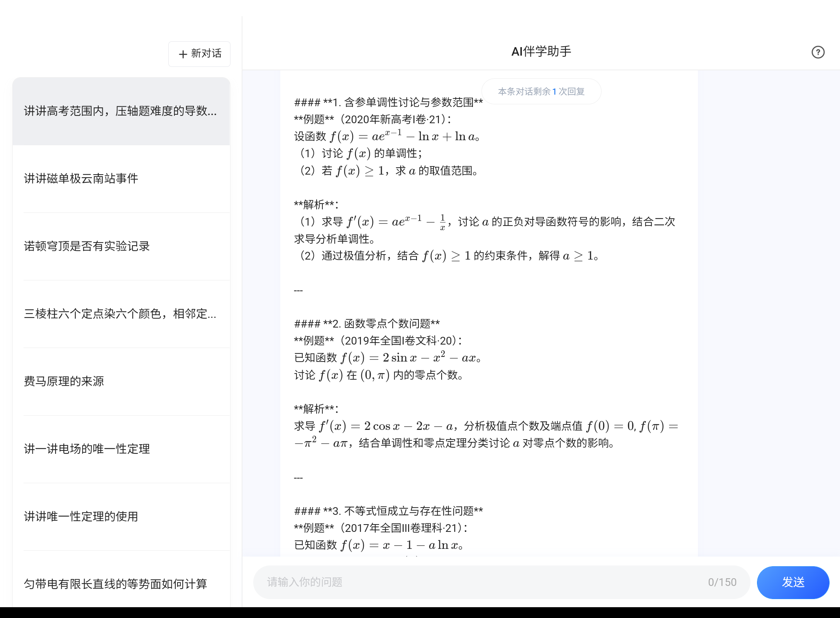This screenshot has width=840, height=618.
Task: Open the 讲讲唯一性定理的使用 conversation
Action: coord(81,516)
